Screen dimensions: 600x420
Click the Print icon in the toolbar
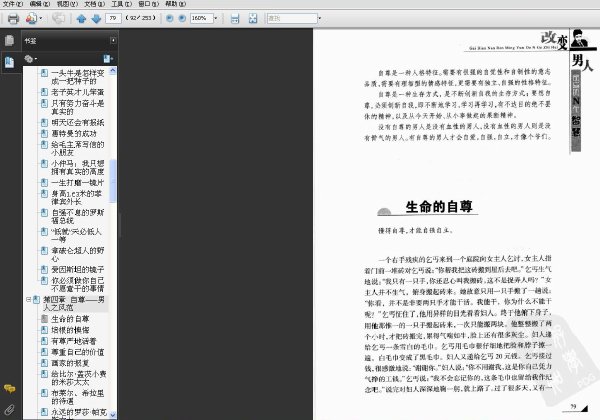pyautogui.click(x=13, y=18)
